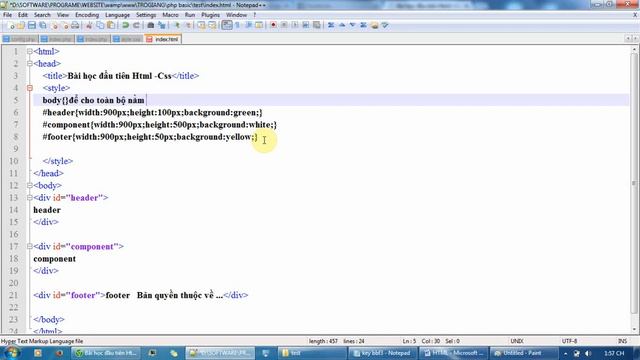
Task: Click the <title> line text
Action: pyautogui.click(x=121, y=76)
